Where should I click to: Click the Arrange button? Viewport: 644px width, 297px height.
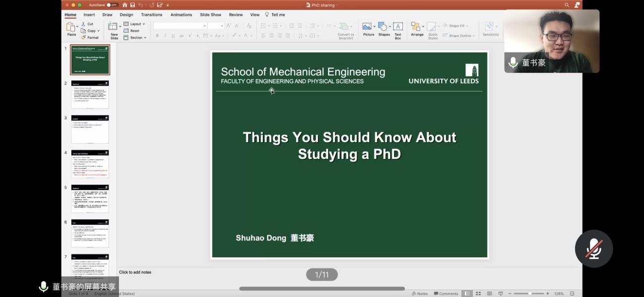pyautogui.click(x=417, y=29)
